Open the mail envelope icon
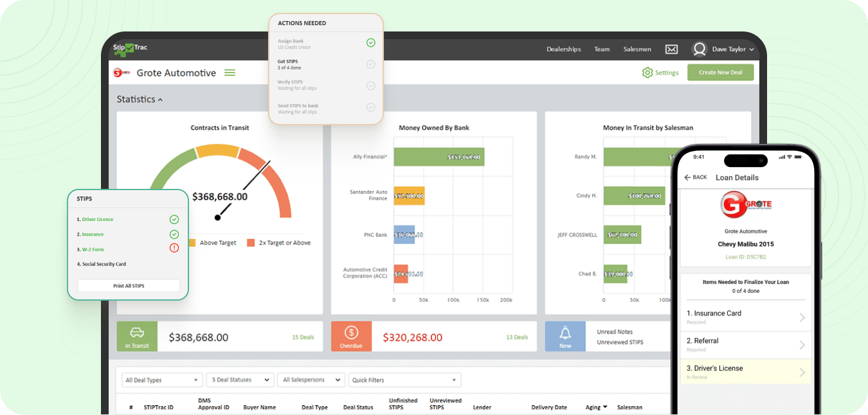 tap(671, 49)
